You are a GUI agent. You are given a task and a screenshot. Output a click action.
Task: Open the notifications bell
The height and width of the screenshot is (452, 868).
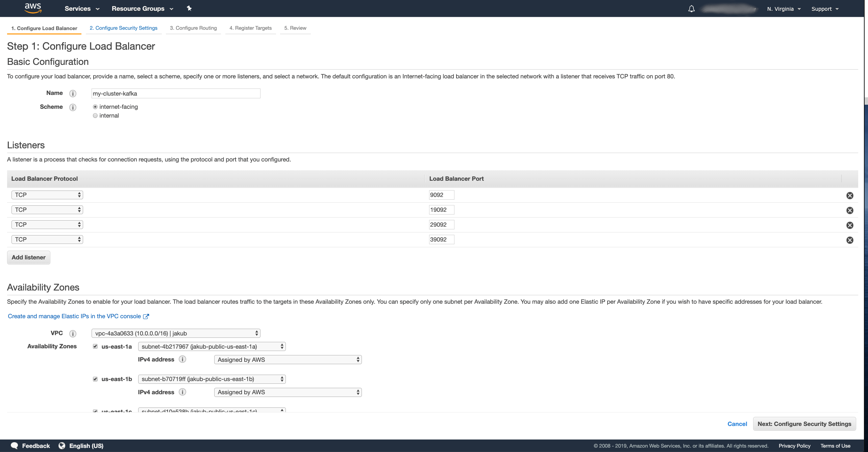coord(691,9)
